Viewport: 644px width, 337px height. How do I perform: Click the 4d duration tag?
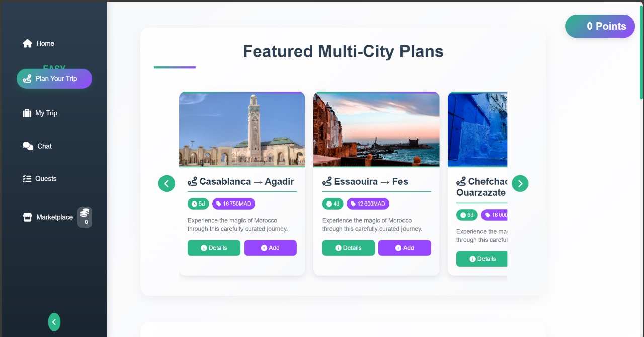tap(333, 204)
